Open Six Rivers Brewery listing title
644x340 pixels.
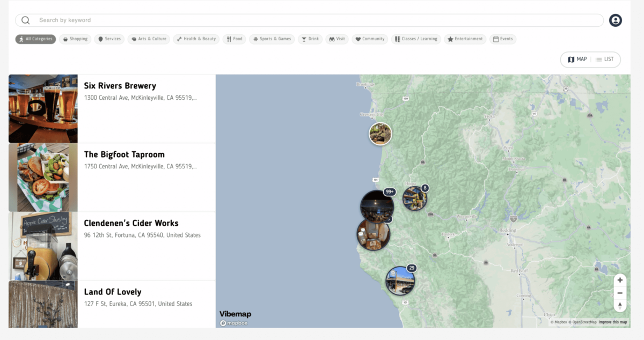pyautogui.click(x=120, y=86)
